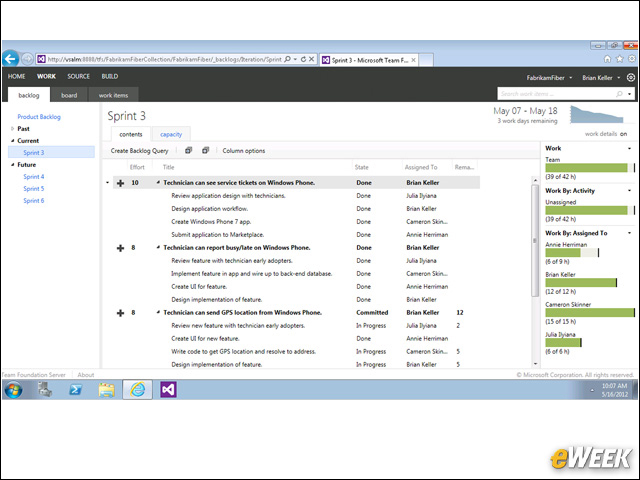Open the sprint burndown chart thumbnail
This screenshot has width=640, height=480.
597,114
